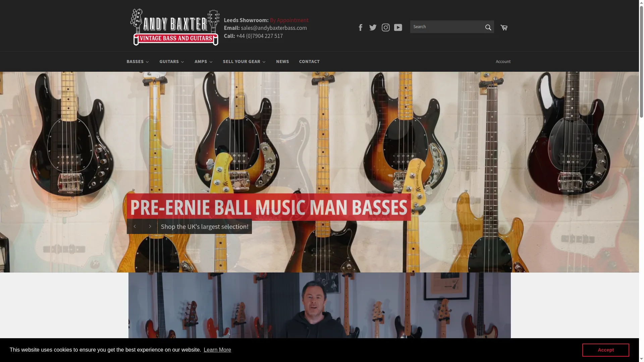
Task: Open the Account link
Action: pos(503,62)
